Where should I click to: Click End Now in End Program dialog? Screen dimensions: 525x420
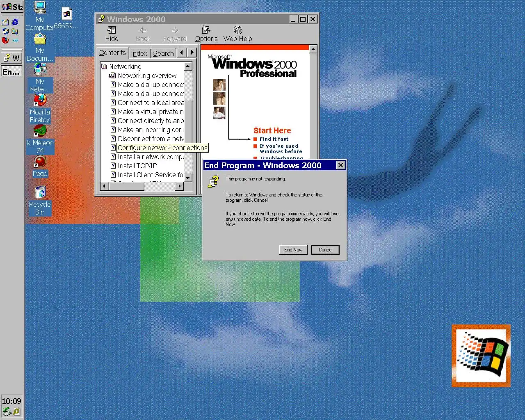[x=293, y=250]
